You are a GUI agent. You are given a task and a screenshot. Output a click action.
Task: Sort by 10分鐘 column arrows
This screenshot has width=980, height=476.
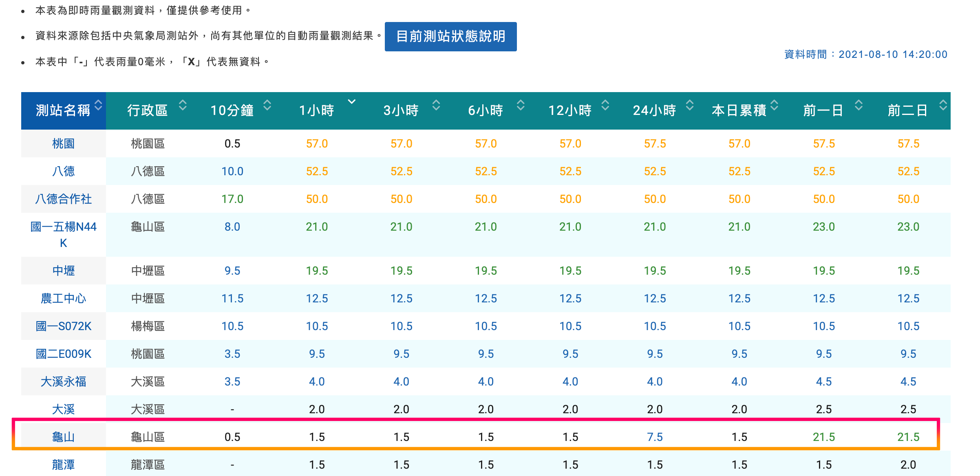tap(267, 105)
